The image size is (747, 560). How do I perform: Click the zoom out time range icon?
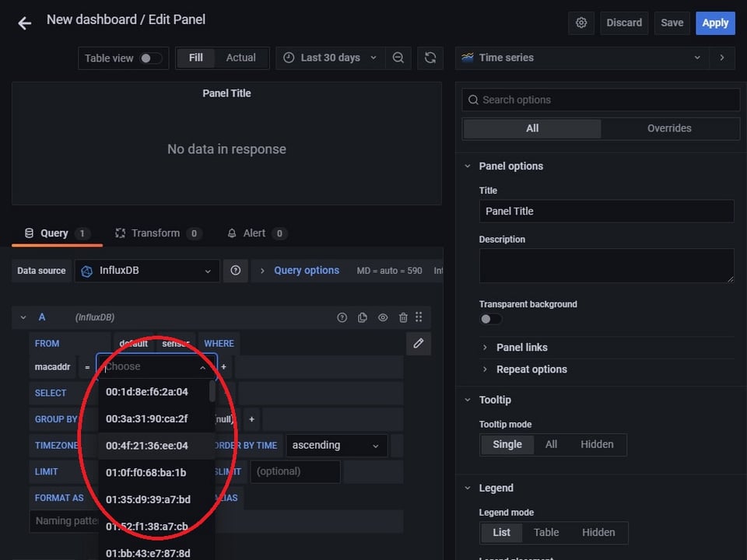tap(398, 58)
